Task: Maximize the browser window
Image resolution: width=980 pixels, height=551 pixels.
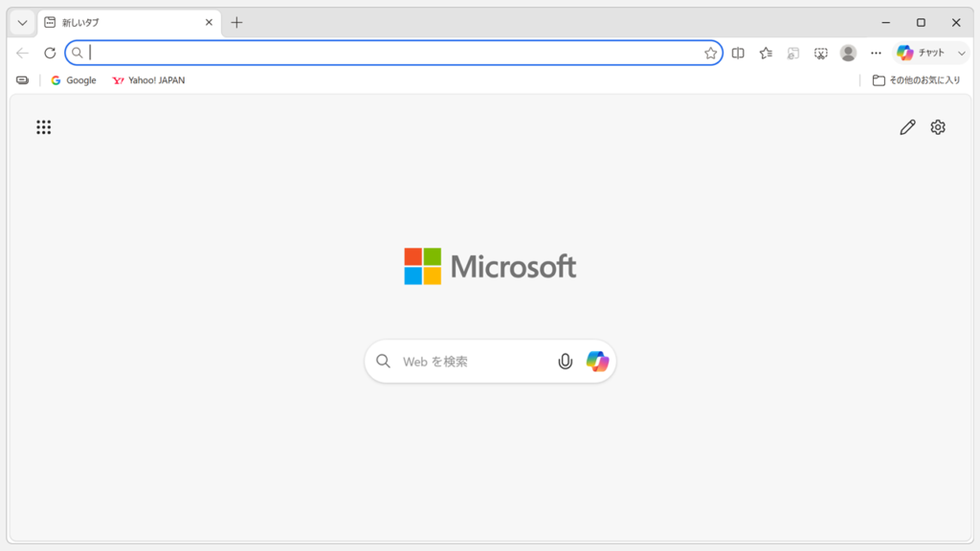Action: 921,23
